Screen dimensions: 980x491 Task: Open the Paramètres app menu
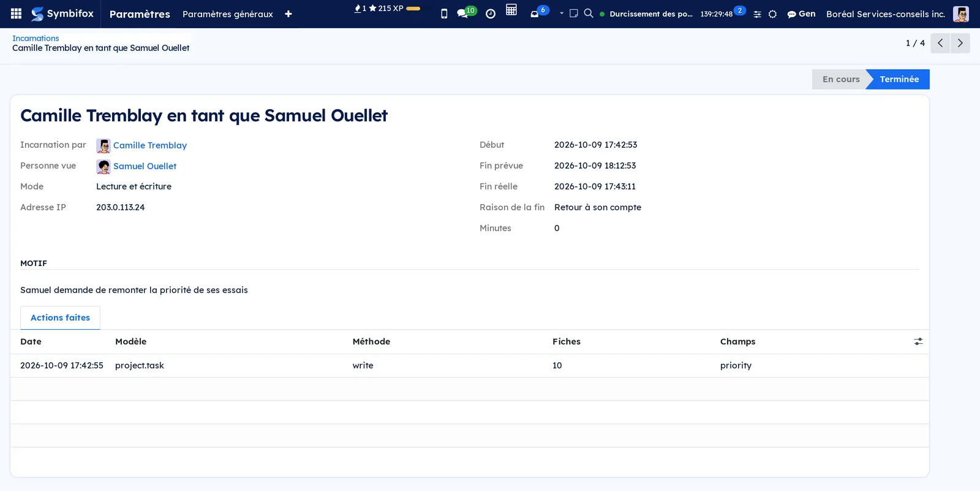pos(140,14)
